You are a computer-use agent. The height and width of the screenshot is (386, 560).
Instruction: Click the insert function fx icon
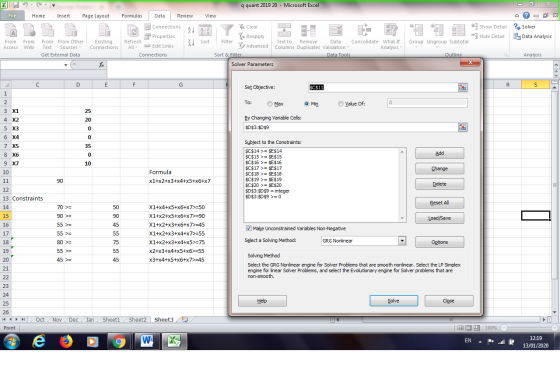[101, 65]
